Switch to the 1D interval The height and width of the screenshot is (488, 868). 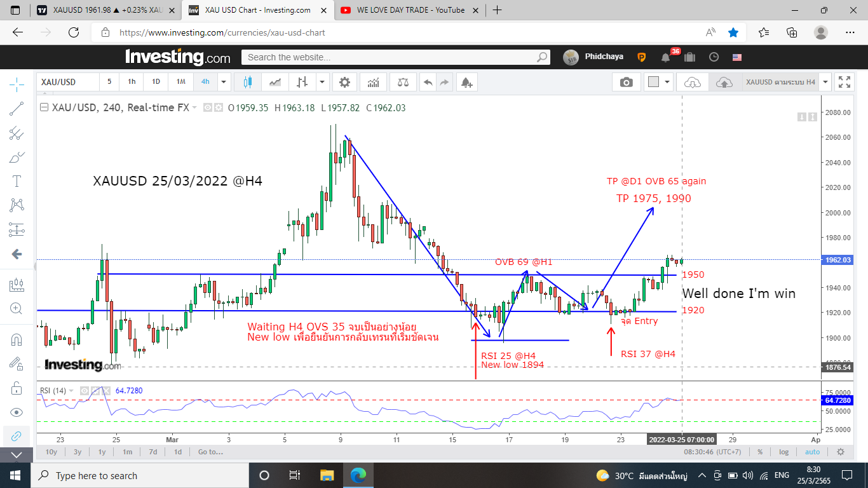[156, 82]
